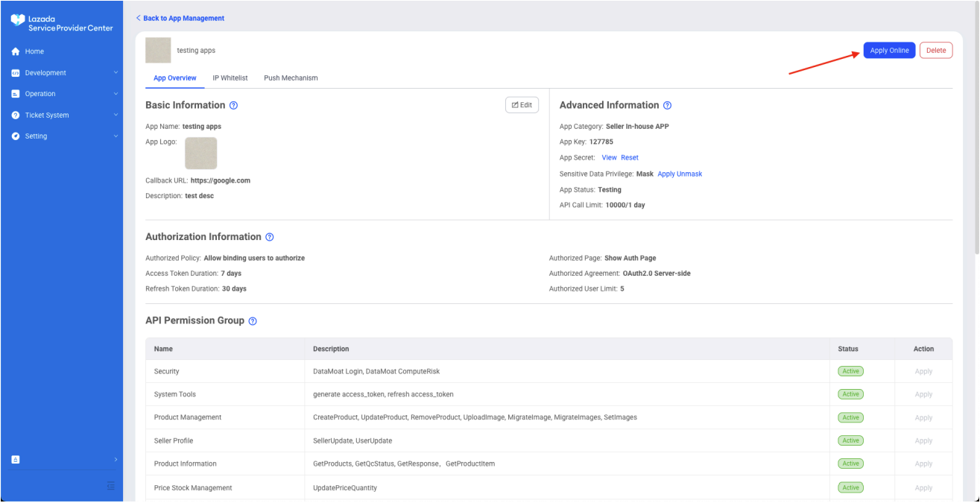
Task: Switch to the IP Whitelist tab
Action: [x=230, y=78]
